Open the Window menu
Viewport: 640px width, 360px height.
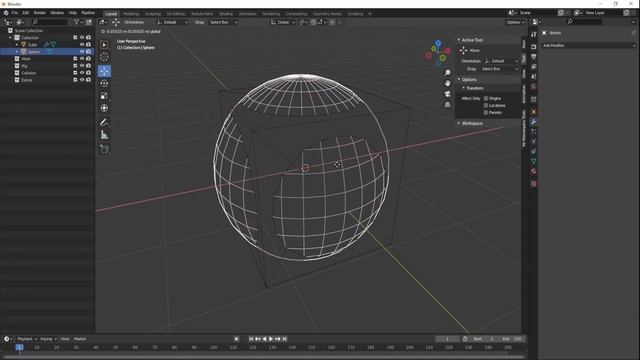[57, 13]
